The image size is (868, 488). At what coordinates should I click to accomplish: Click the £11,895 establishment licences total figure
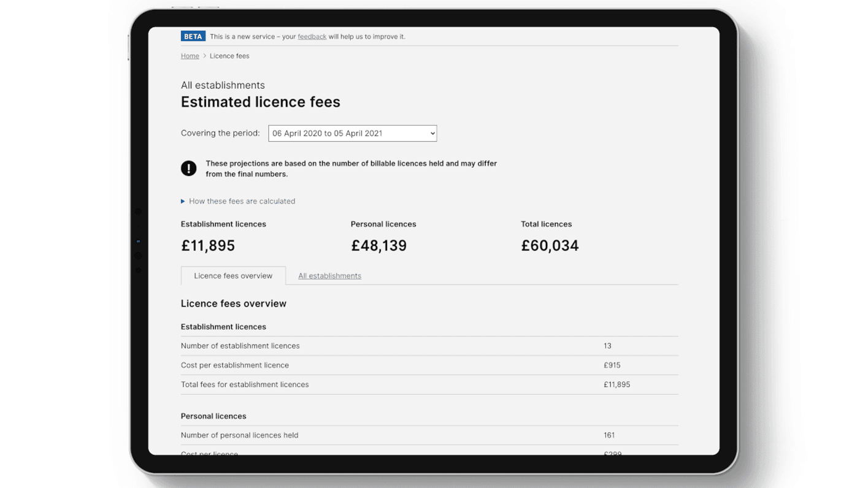[208, 246]
